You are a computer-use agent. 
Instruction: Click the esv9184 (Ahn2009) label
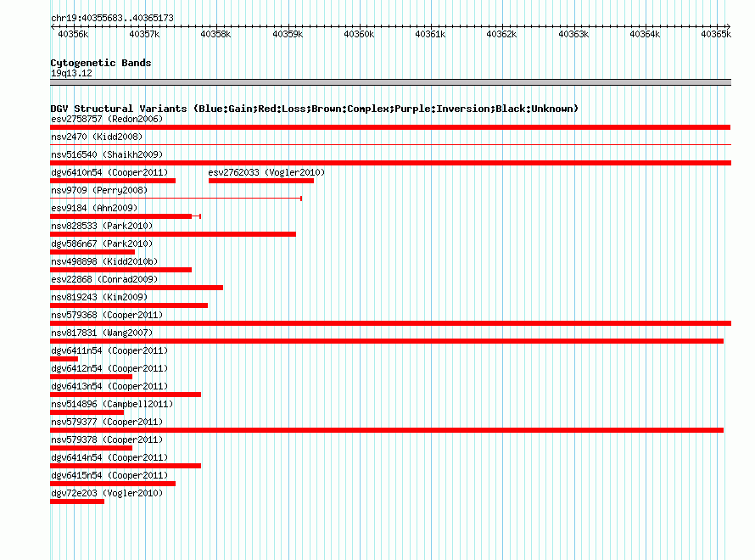[x=94, y=208]
